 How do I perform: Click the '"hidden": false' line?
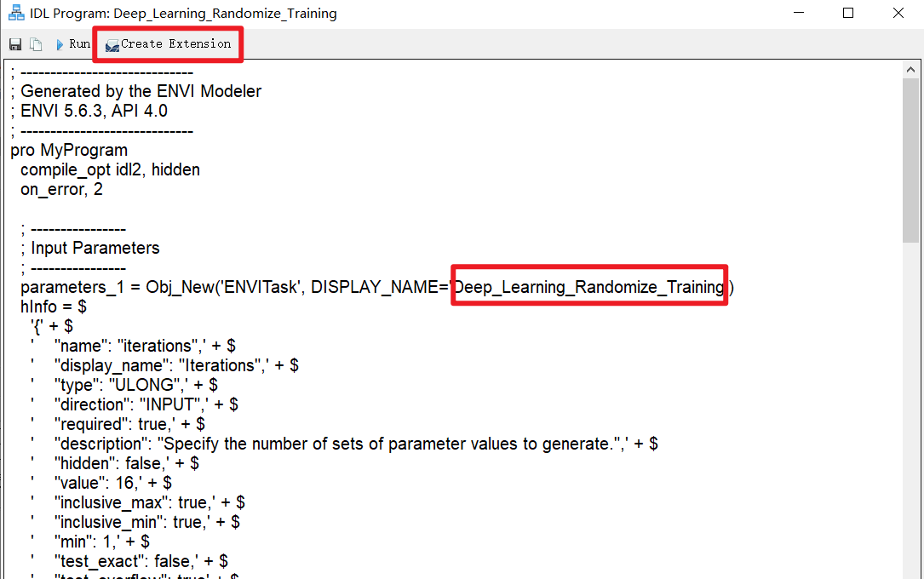click(115, 463)
